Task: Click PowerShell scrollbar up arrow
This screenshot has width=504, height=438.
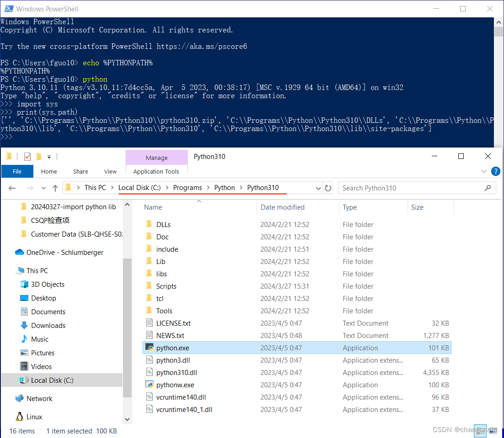Action: (499, 22)
